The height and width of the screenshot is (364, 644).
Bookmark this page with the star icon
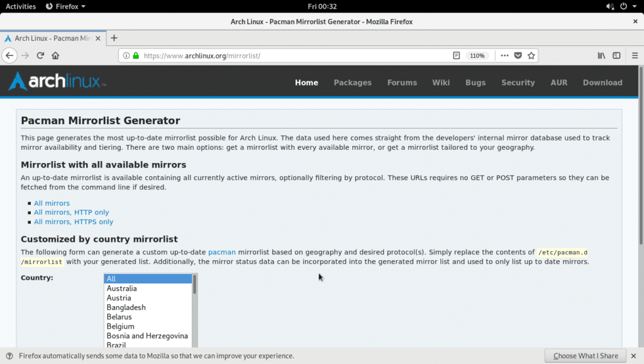pos(531,55)
